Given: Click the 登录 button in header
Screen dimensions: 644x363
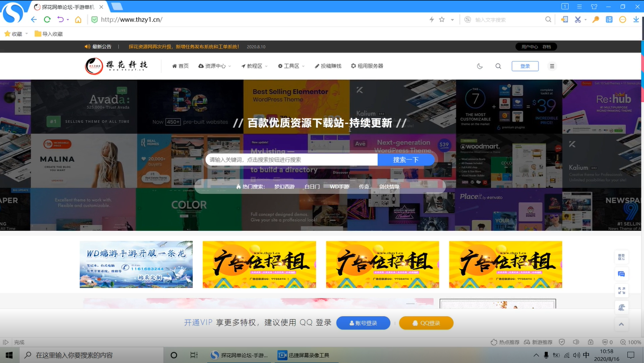Looking at the screenshot, I should pyautogui.click(x=525, y=66).
